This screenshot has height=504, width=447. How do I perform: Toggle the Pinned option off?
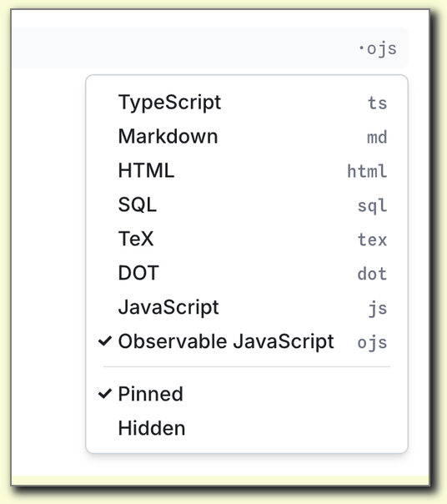(247, 394)
